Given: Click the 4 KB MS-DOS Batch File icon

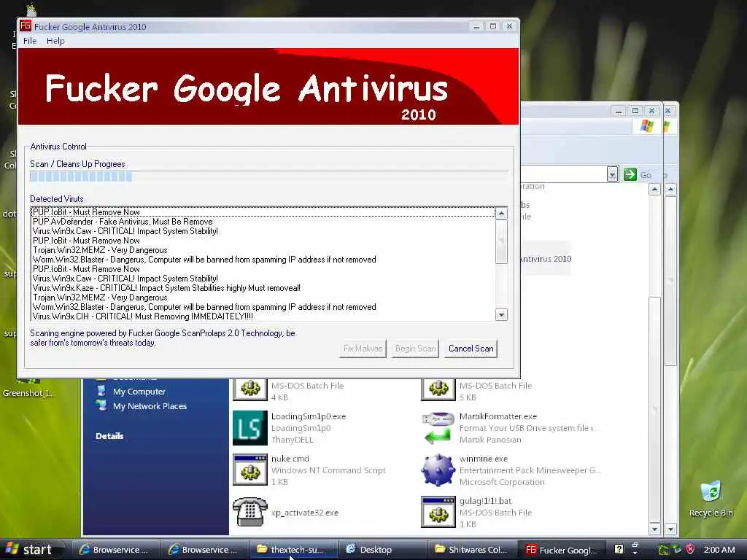Looking at the screenshot, I should point(249,389).
